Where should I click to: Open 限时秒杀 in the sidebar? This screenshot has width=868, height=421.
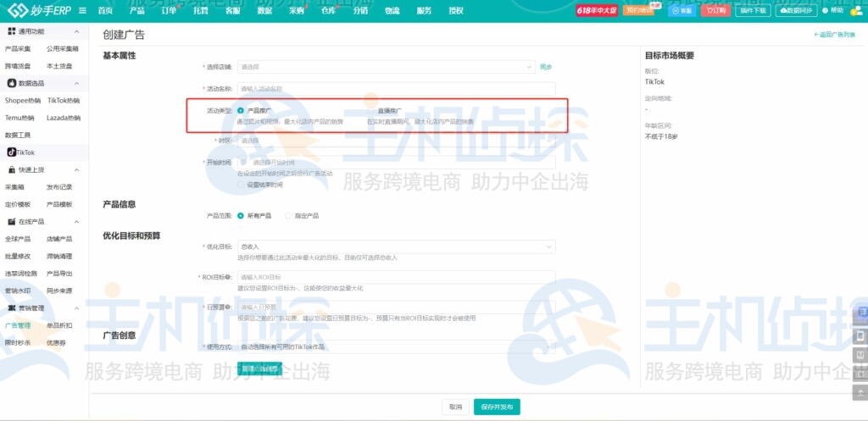[x=18, y=342]
